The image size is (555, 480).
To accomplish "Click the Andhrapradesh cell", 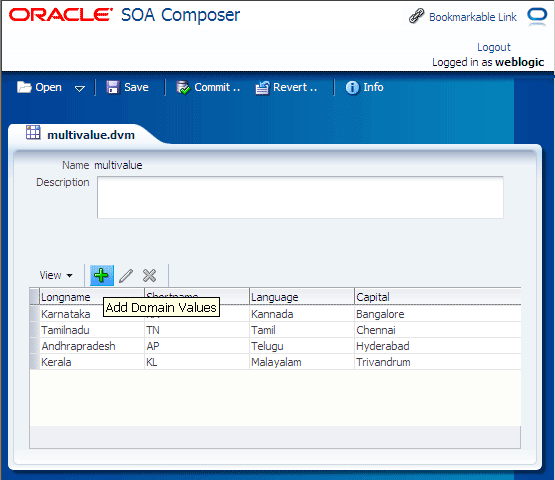I will (x=92, y=346).
